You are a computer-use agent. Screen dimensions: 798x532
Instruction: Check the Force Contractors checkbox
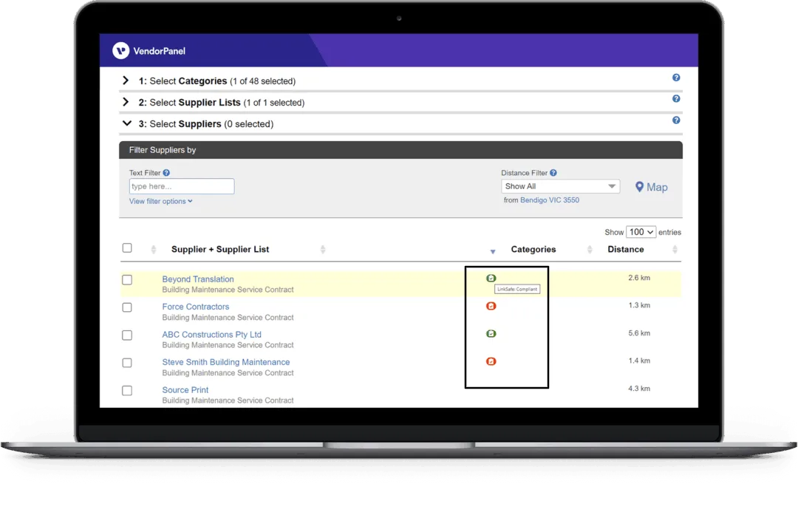[x=127, y=307]
